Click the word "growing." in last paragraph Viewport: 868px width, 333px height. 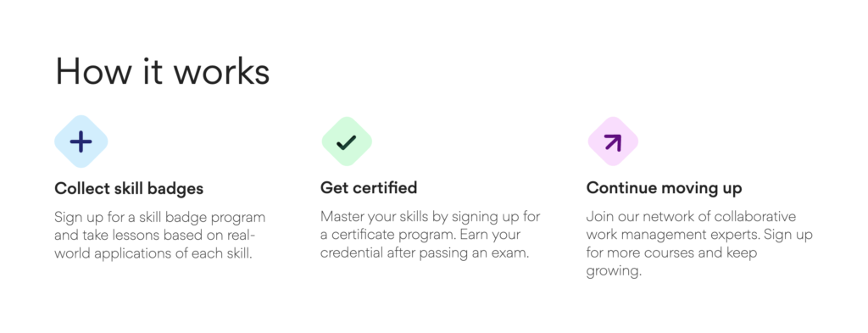(x=614, y=272)
